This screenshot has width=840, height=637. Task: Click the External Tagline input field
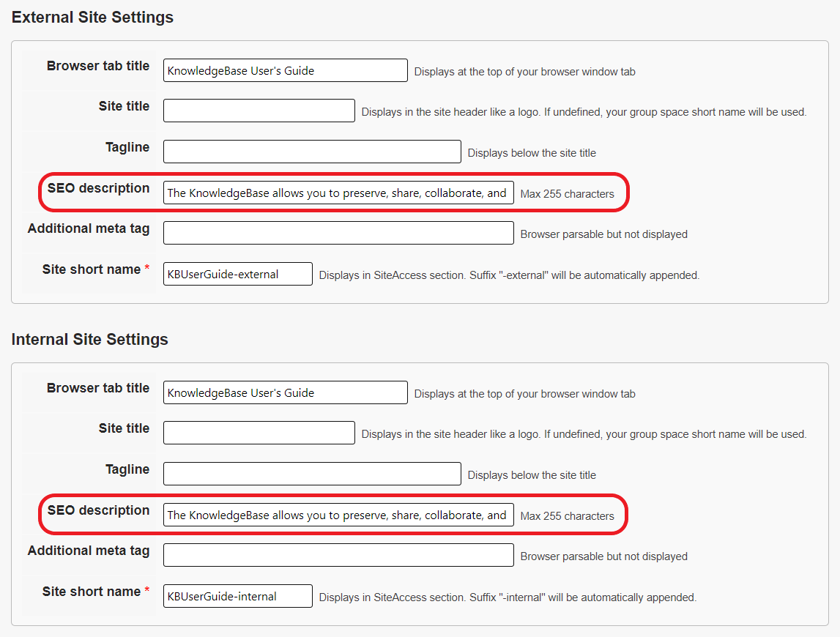point(312,152)
